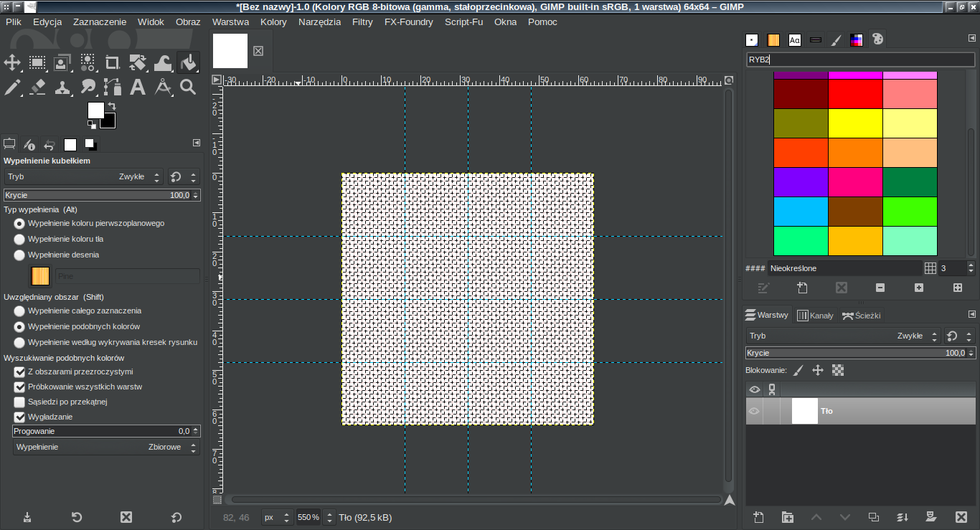Viewport: 980px width, 530px height.
Task: Select the Paths tool
Action: [x=113, y=87]
